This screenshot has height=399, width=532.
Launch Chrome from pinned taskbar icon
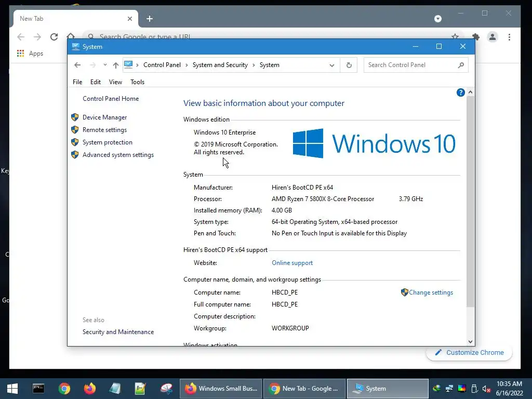(64, 389)
